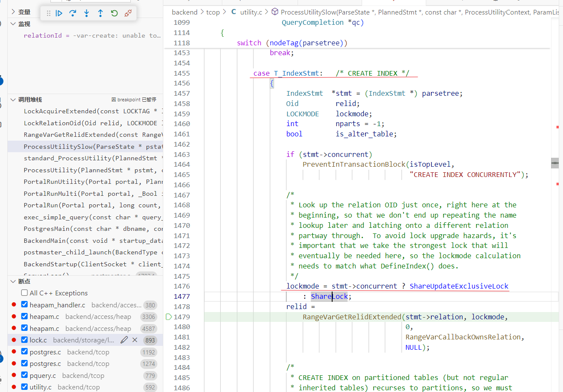The image size is (563, 392).
Task: Select the tcop folder in the breadcrumb
Action: click(x=213, y=12)
